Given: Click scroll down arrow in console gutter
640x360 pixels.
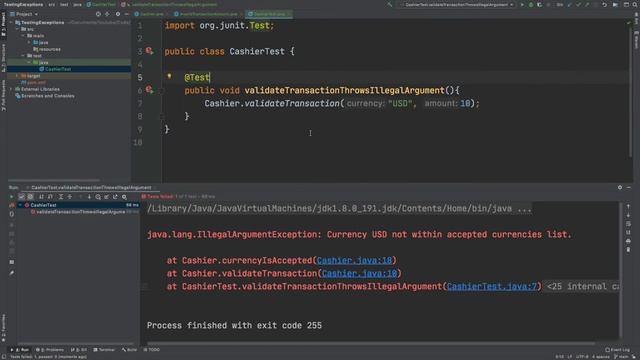Looking at the screenshot, I should [x=628, y=215].
